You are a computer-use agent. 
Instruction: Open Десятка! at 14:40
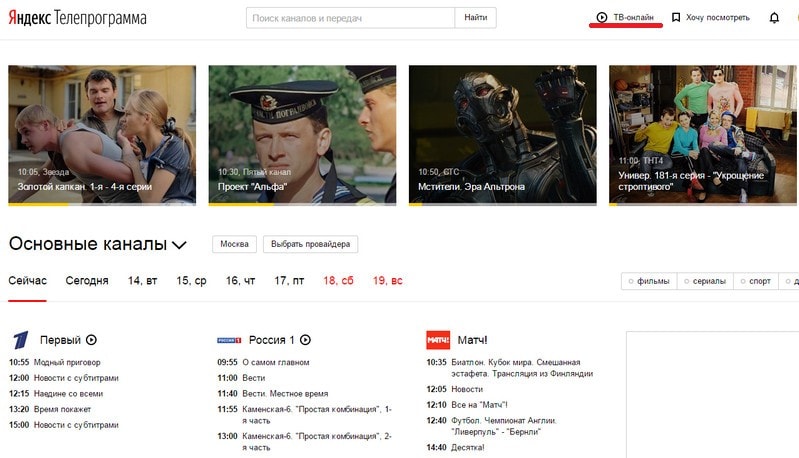click(x=467, y=447)
